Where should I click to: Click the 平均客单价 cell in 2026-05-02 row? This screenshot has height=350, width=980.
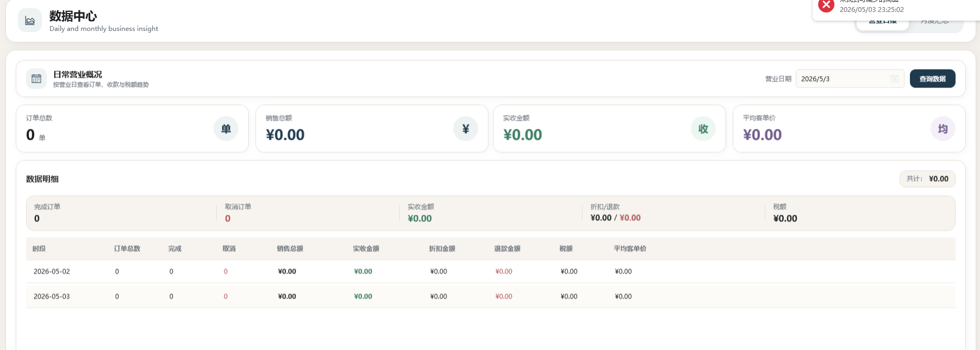623,272
